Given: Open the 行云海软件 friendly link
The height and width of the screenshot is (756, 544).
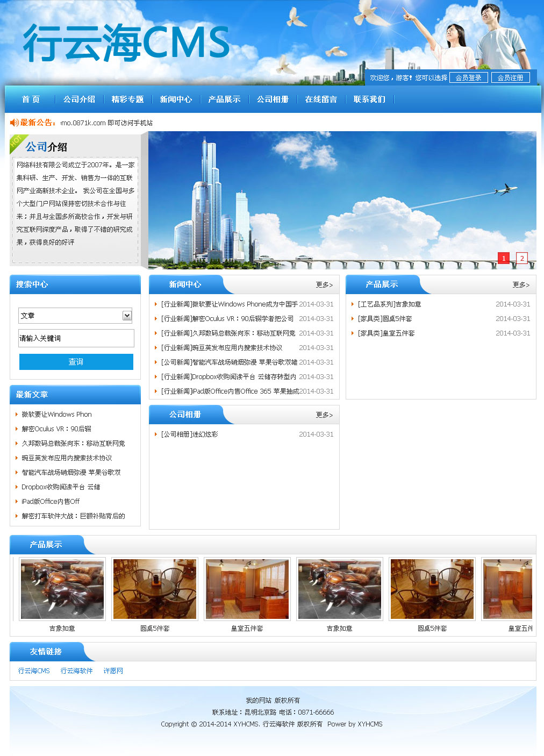Looking at the screenshot, I should (76, 671).
